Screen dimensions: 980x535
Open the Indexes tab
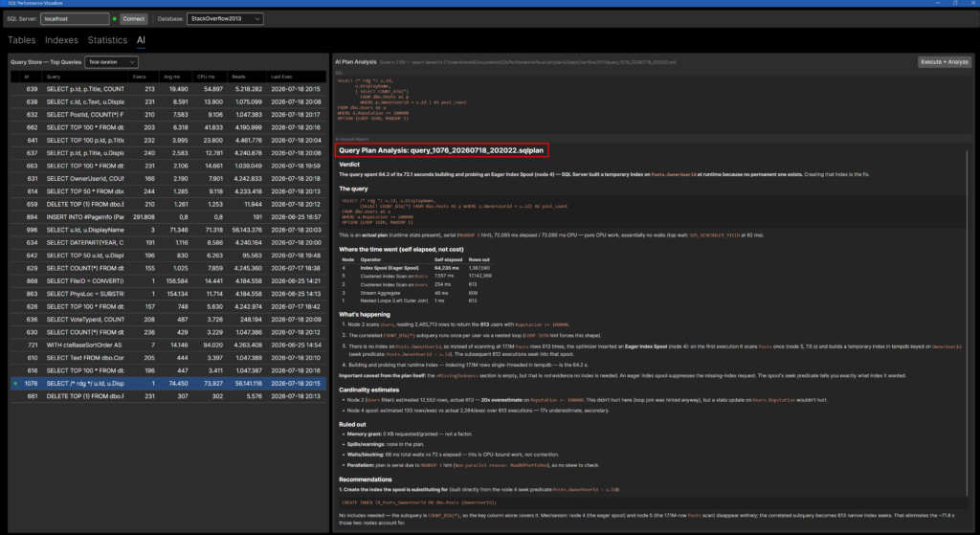point(61,40)
